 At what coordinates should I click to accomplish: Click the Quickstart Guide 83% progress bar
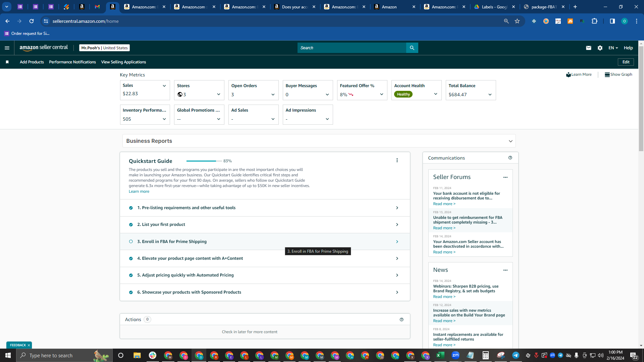(x=204, y=161)
